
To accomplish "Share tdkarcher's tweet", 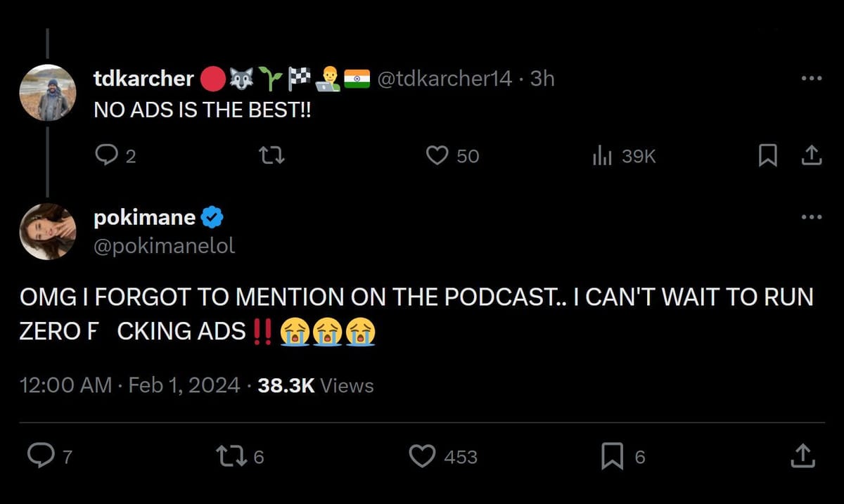I will 812,155.
